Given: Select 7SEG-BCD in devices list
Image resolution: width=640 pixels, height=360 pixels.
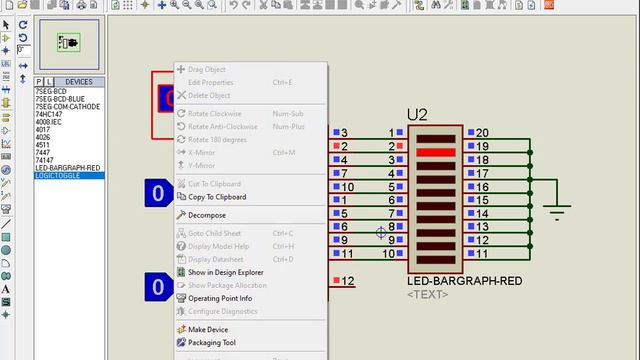Looking at the screenshot, I should coord(51,91).
